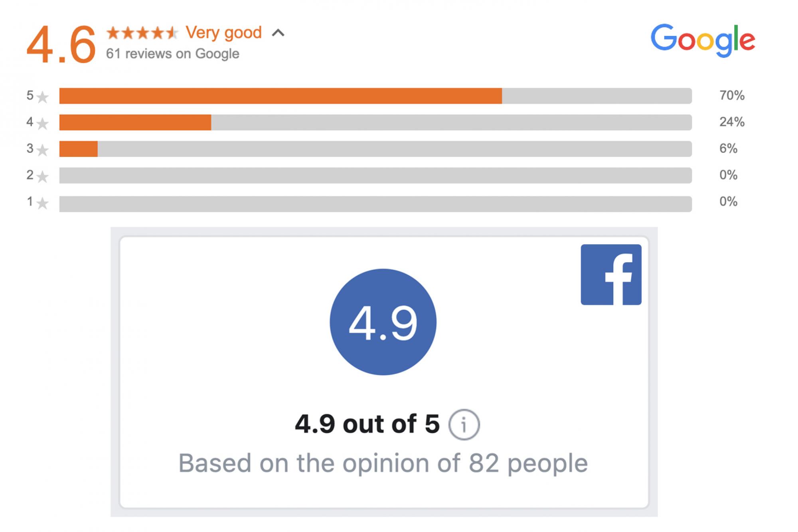Image resolution: width=798 pixels, height=532 pixels.
Task: Click the 2-star row star icon
Action: pos(42,176)
